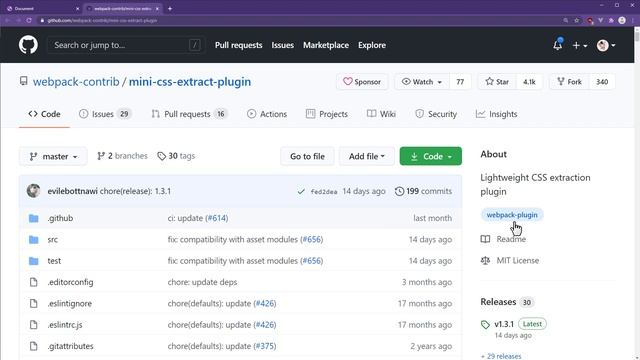Open the #656 link in src row

[x=312, y=240]
